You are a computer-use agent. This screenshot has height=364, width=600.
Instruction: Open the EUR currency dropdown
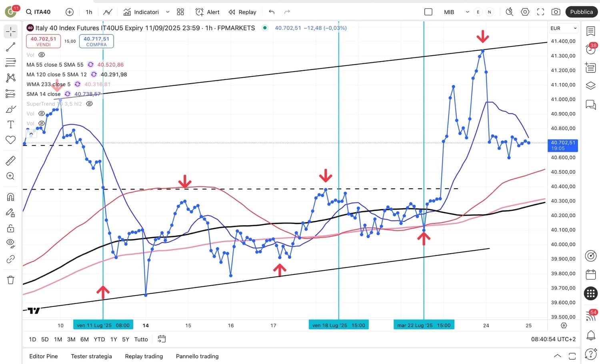563,28
